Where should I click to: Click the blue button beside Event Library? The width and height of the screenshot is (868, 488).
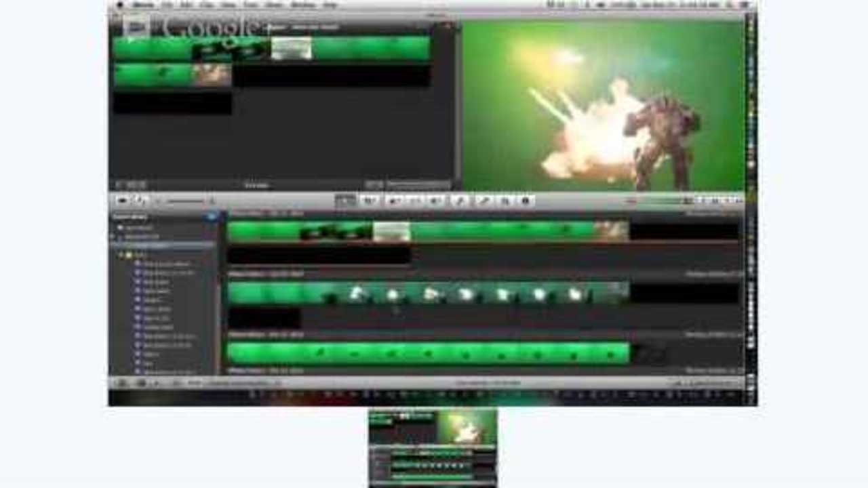pyautogui.click(x=212, y=217)
